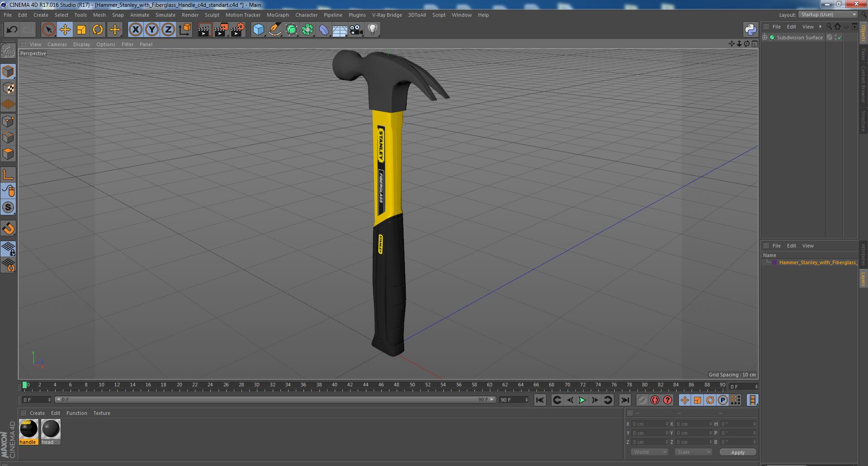868x466 pixels.
Task: Open Edit Render Settings
Action: [238, 30]
